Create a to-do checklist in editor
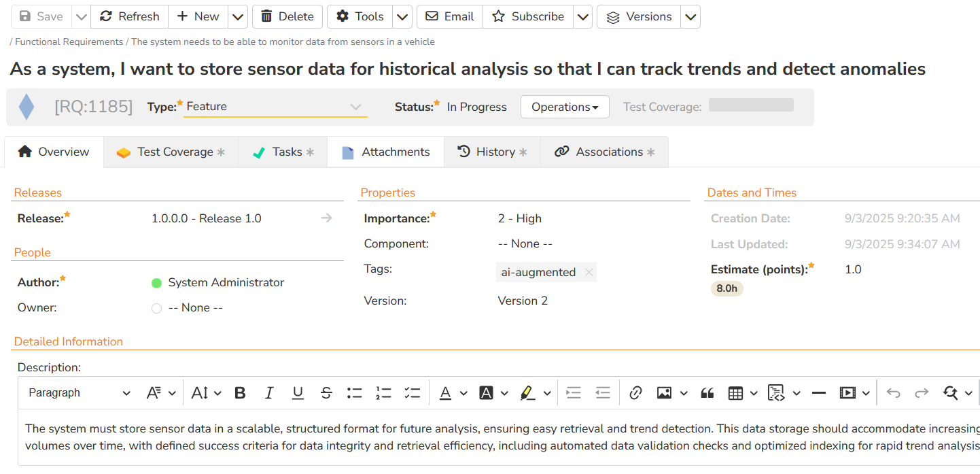Viewport: 980px width, 474px height. tap(412, 393)
